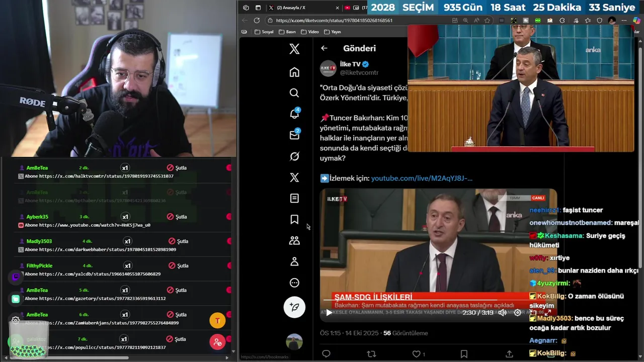Click Şutla on FilthyPickle request row
644x362 pixels.
[179, 265]
